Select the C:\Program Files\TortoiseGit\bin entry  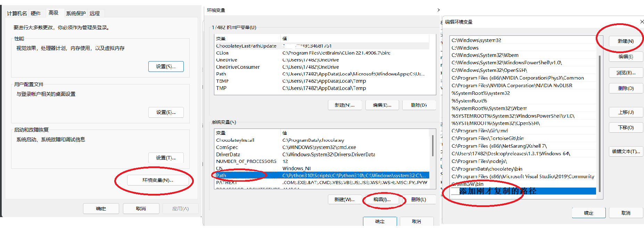524,138
